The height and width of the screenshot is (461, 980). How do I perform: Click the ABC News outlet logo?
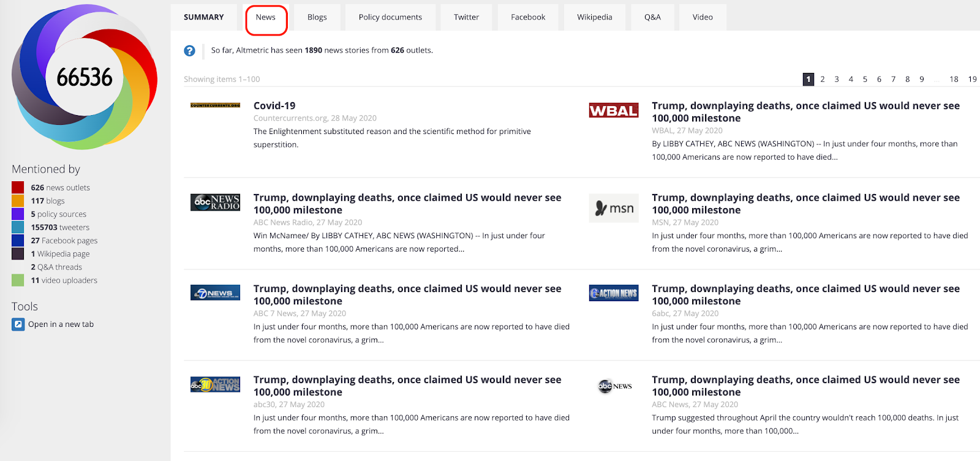[x=614, y=386]
